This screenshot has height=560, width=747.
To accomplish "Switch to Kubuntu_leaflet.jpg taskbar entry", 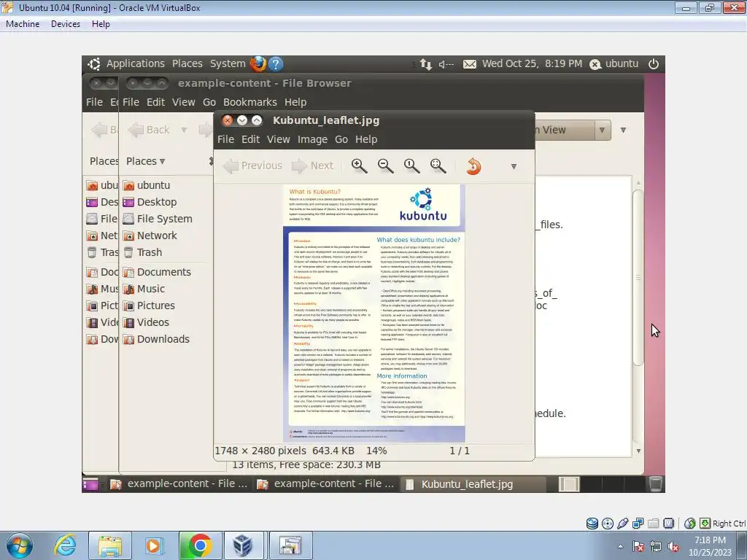I will [473, 484].
